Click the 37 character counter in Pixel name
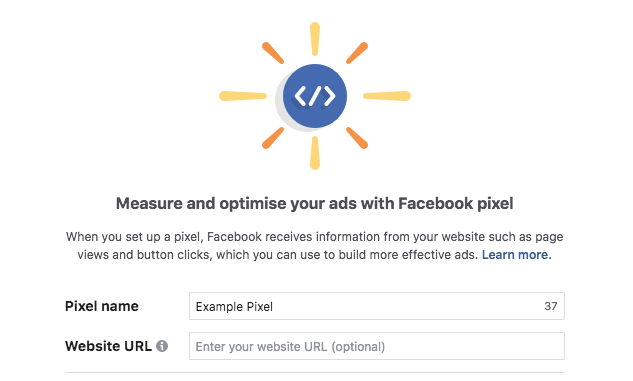 pos(551,306)
